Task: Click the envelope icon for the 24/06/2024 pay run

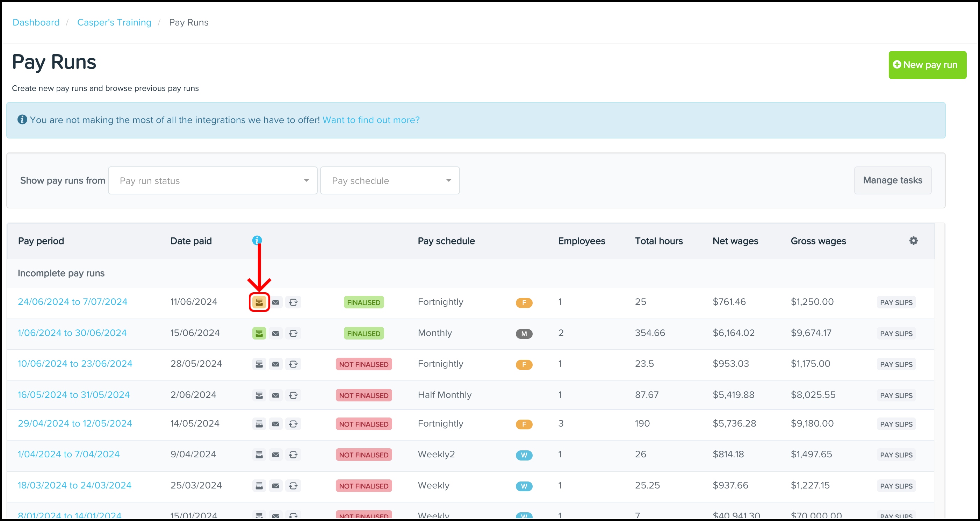Action: 276,302
